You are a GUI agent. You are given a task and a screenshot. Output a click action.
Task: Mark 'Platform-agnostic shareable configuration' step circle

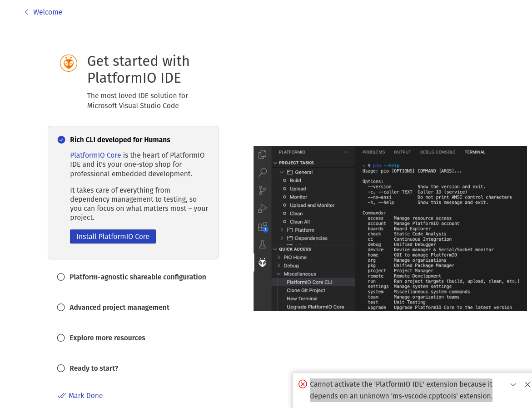(61, 277)
